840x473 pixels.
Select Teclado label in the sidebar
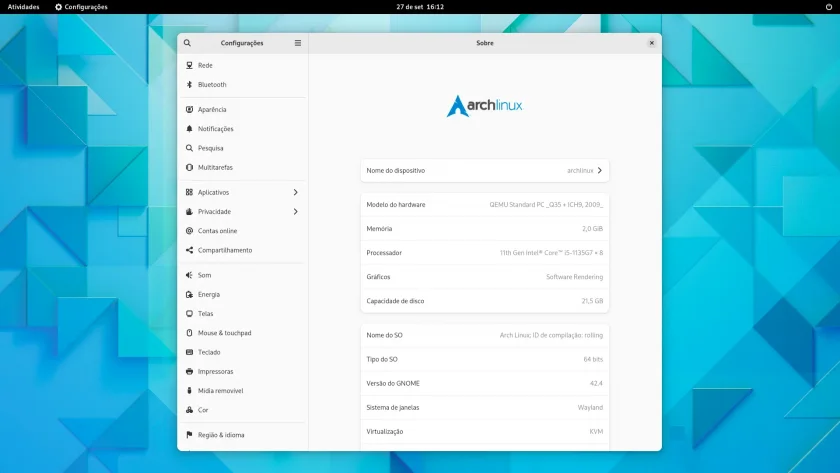(x=209, y=352)
